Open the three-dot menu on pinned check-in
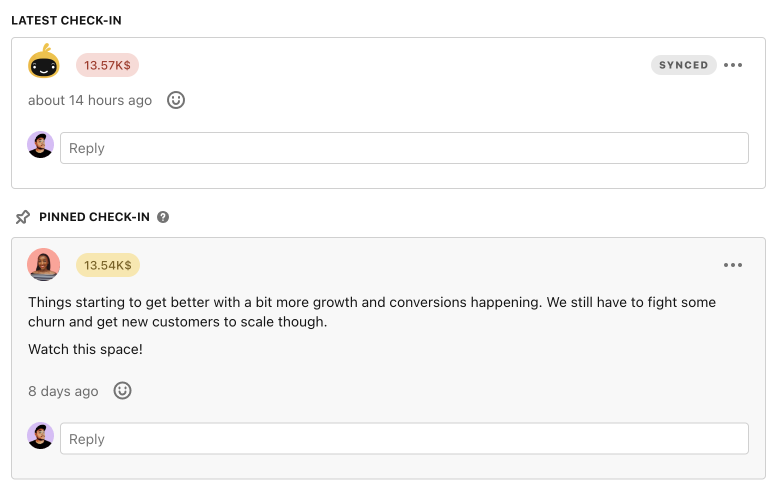 pos(733,265)
